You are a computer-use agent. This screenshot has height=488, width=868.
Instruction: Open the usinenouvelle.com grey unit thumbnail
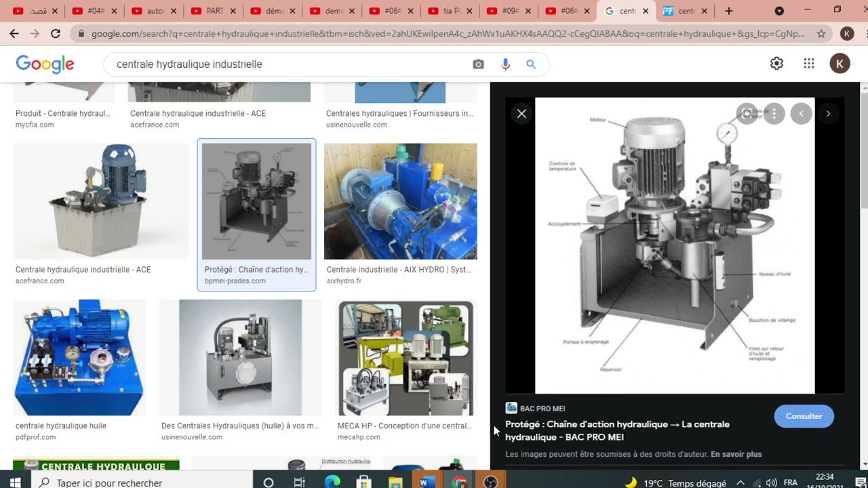tap(240, 358)
